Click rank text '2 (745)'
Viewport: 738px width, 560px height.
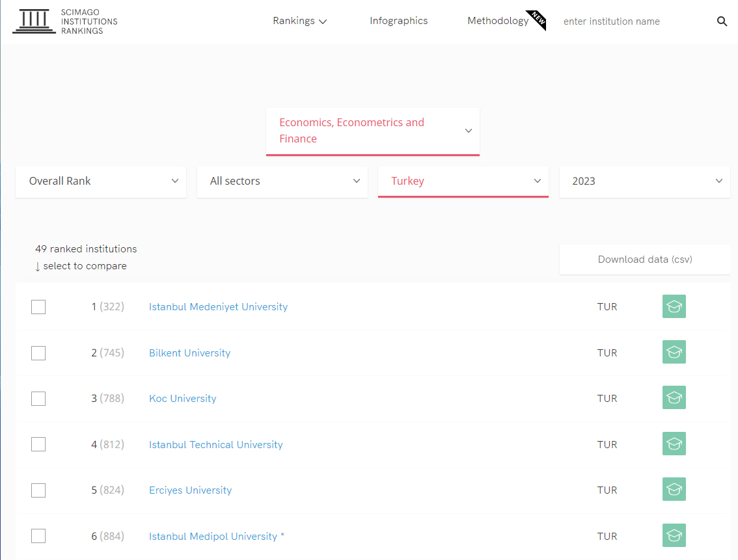[108, 353]
